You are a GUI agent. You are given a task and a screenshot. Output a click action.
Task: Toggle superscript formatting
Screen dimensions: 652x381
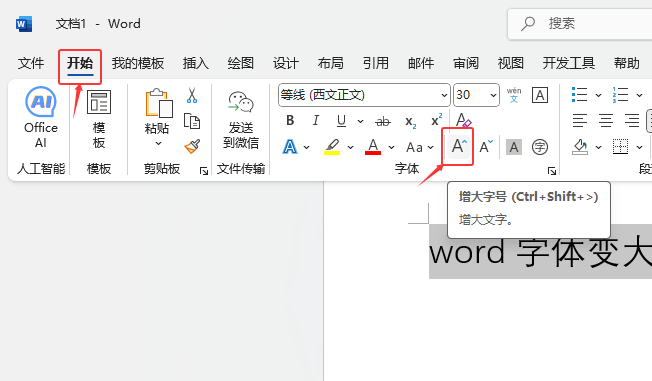[436, 121]
